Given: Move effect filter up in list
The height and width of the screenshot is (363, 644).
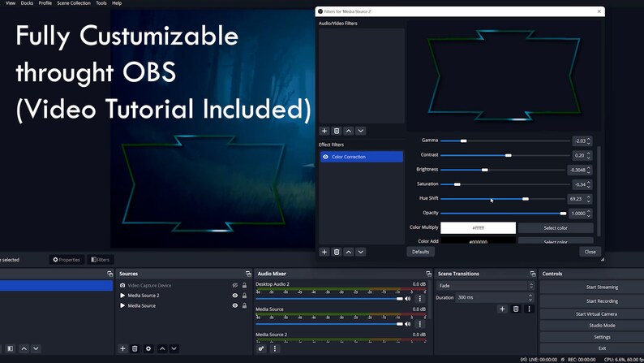Looking at the screenshot, I should click(349, 252).
